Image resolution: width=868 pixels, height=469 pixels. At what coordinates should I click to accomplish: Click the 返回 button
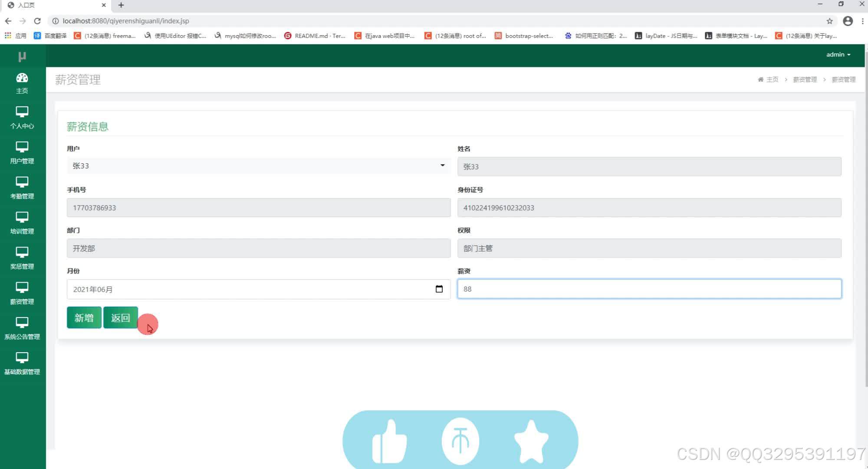[120, 318]
